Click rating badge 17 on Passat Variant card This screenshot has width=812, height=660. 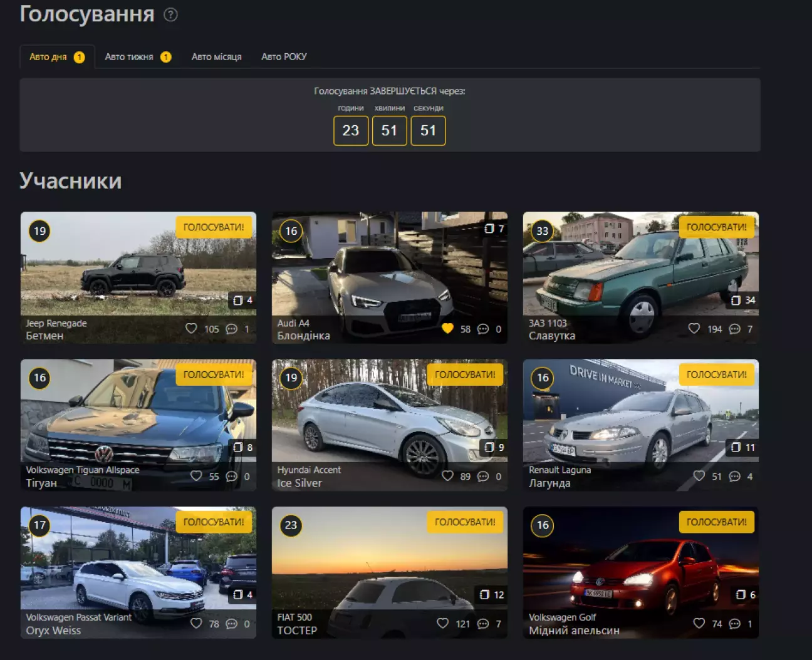click(39, 525)
